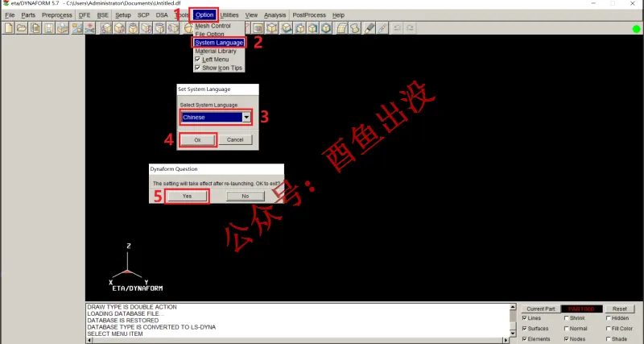The image size is (644, 344).
Task: Open the PostProcess menu
Action: coord(309,15)
